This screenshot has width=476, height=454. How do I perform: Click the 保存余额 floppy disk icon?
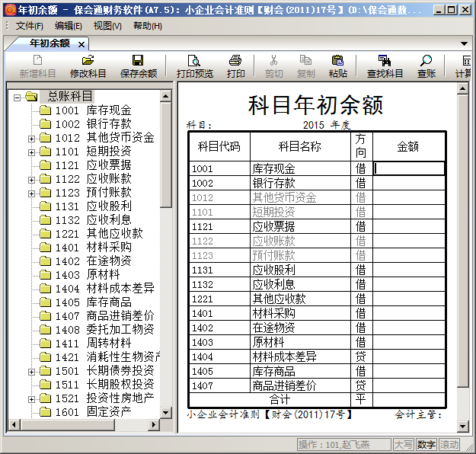138,61
